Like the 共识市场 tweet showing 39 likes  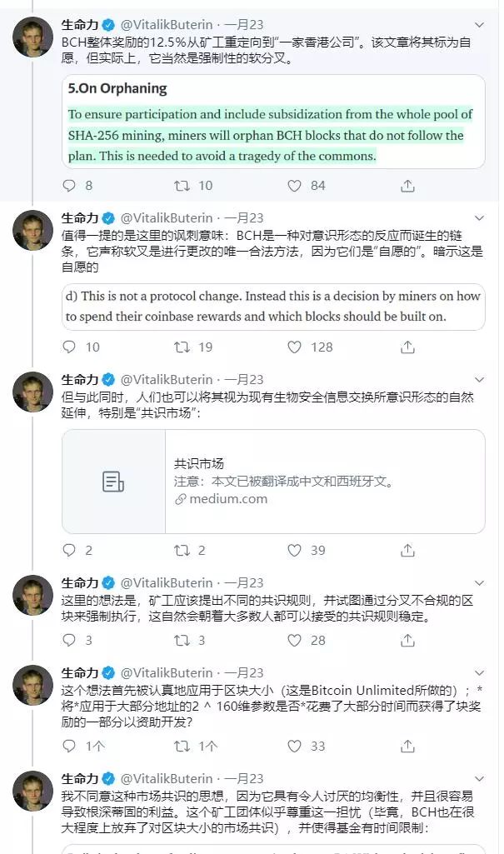pyautogui.click(x=295, y=550)
